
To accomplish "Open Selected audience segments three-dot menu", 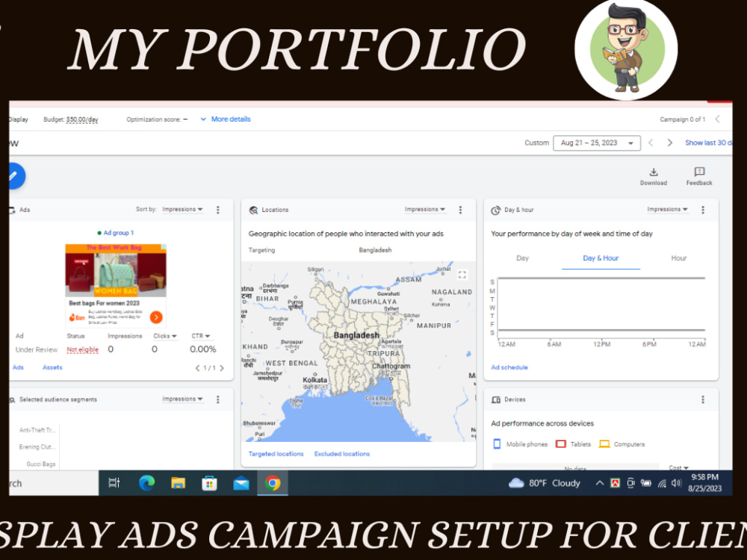I will pos(217,399).
